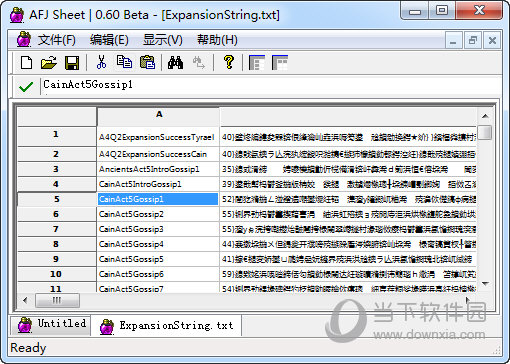Viewport: 510px width, 364px height.
Task: Select cell CainAct5Gossip4
Action: pyautogui.click(x=158, y=244)
